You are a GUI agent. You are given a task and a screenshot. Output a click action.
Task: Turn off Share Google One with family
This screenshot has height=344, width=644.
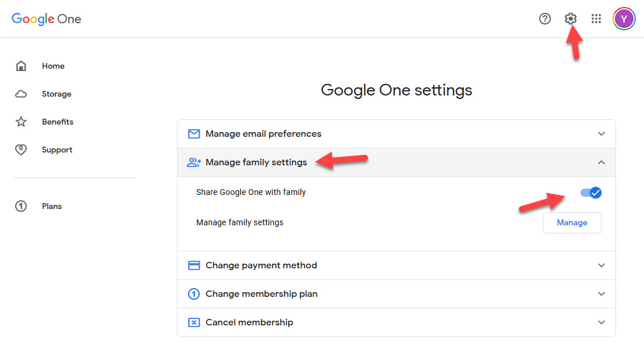click(591, 193)
